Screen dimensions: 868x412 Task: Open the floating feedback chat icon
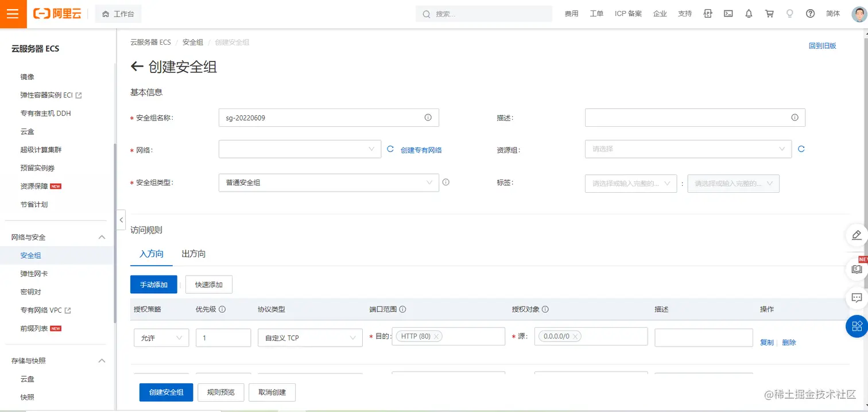[857, 298]
